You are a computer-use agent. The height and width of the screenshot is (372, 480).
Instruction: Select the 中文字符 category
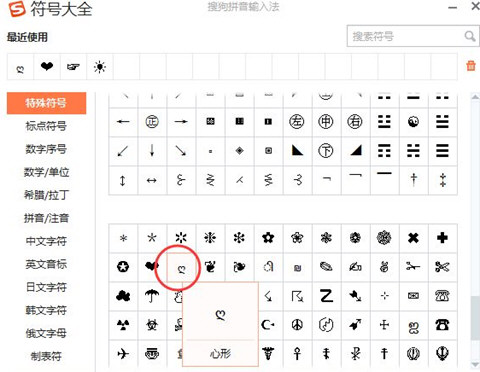pos(46,241)
